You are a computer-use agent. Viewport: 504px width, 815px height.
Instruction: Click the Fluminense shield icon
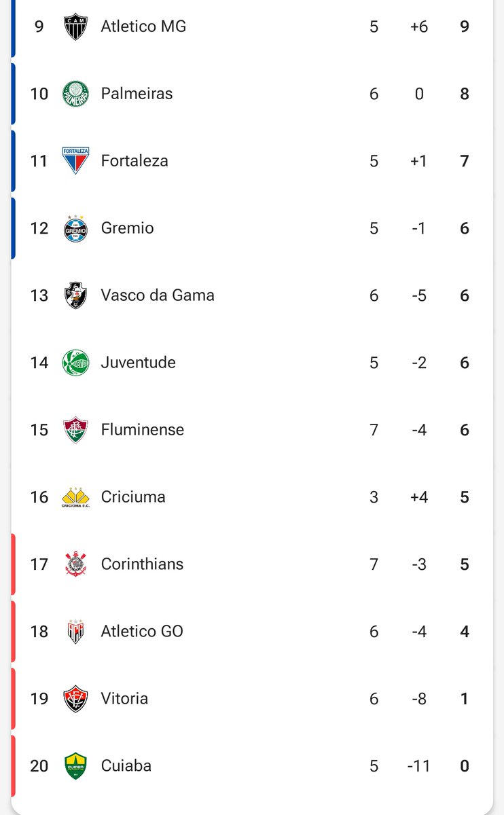click(x=75, y=430)
